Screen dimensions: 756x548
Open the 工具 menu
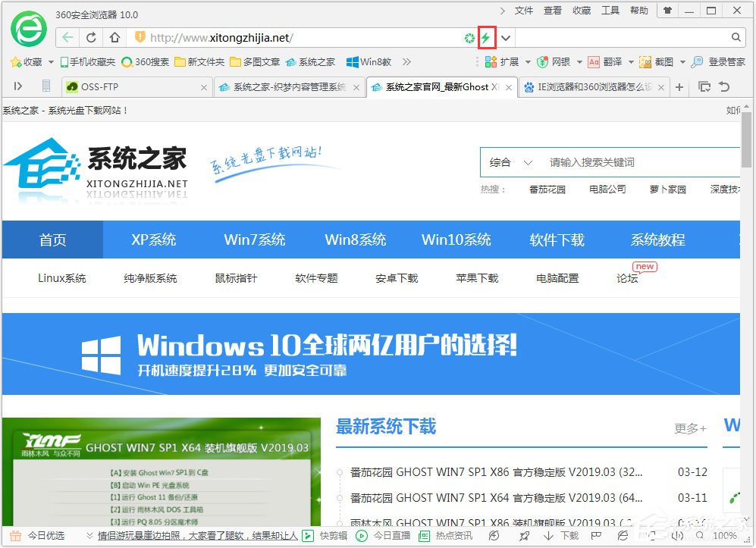pos(611,10)
